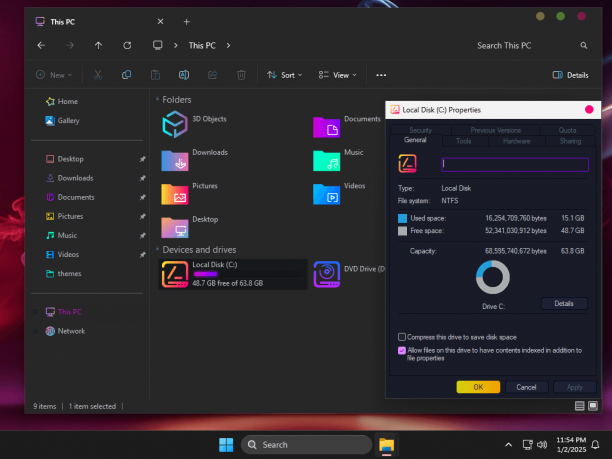This screenshot has width=612, height=459.
Task: Open the New dropdown menu
Action: pos(54,75)
